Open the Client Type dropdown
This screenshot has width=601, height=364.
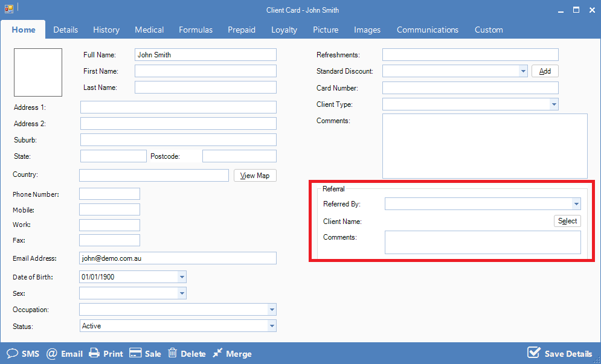[x=554, y=104]
